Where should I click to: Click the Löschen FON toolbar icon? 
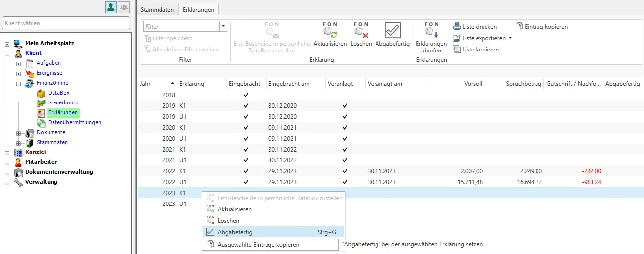pyautogui.click(x=361, y=31)
